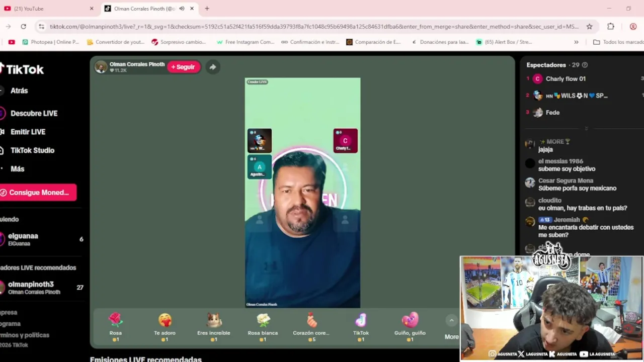Image resolution: width=644 pixels, height=362 pixels.
Task: Follow Olman Corrales Pinoth with Seguir
Action: click(184, 67)
